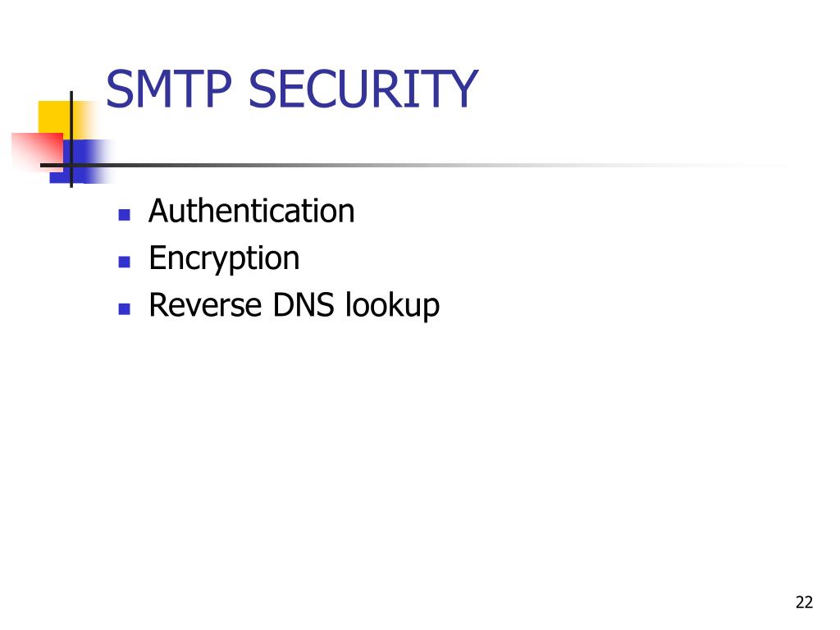Viewport: 840px width, 630px height.
Task: Click slide number 22
Action: click(x=804, y=603)
